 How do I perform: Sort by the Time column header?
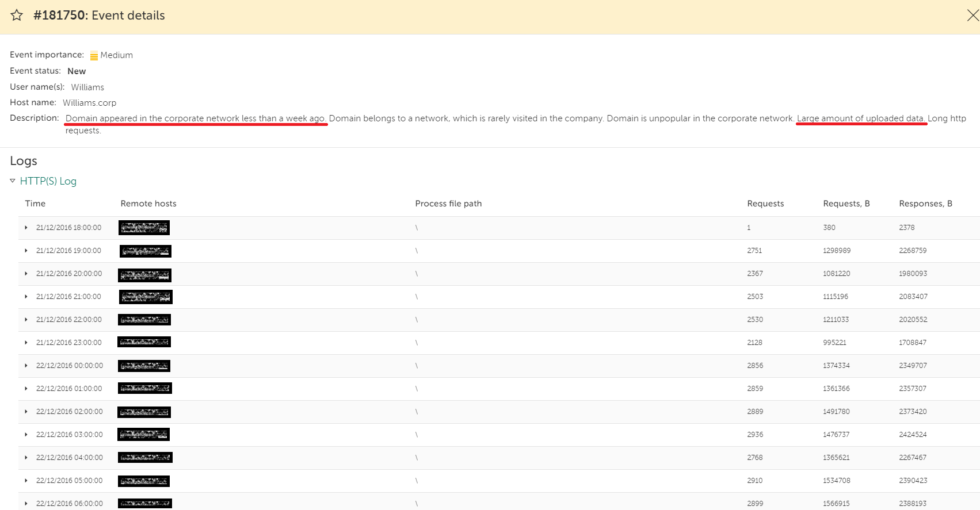coord(35,204)
